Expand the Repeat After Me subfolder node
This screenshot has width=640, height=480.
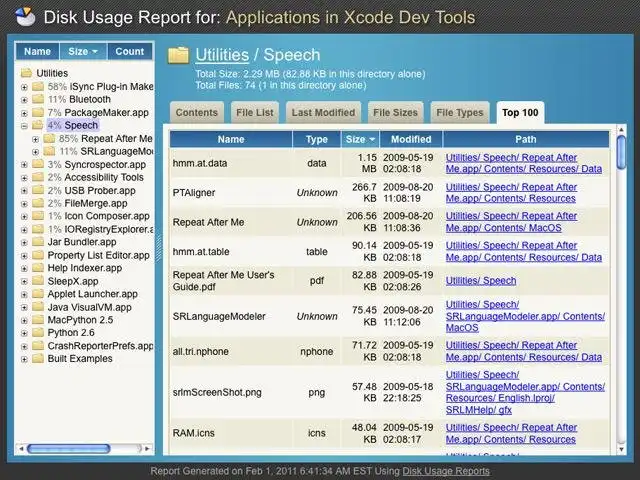[36, 139]
